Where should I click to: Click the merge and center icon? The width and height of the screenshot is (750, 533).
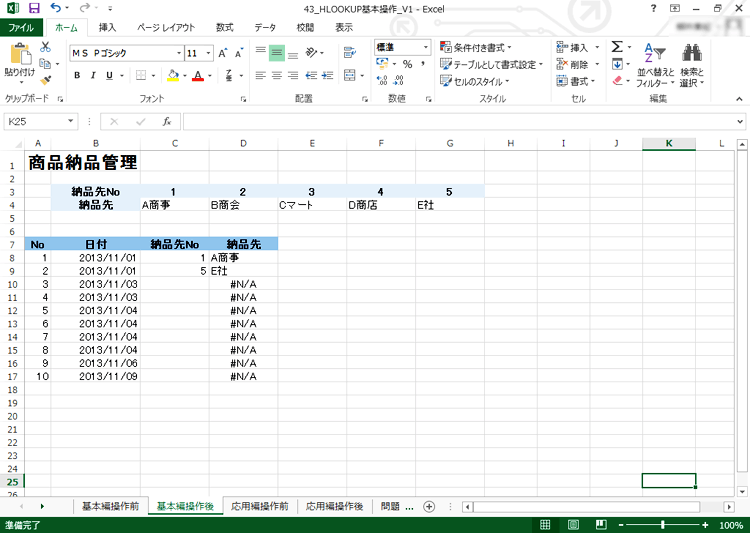350,75
